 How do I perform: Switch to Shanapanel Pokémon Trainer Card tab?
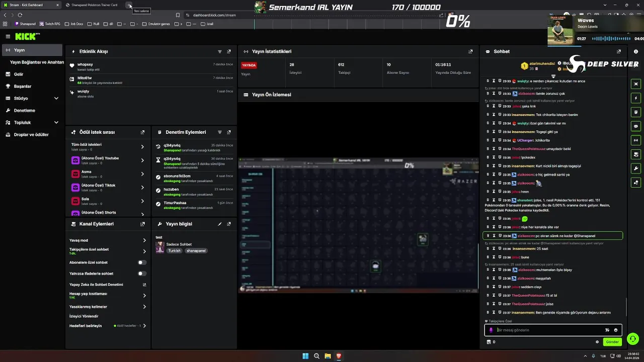click(94, 5)
